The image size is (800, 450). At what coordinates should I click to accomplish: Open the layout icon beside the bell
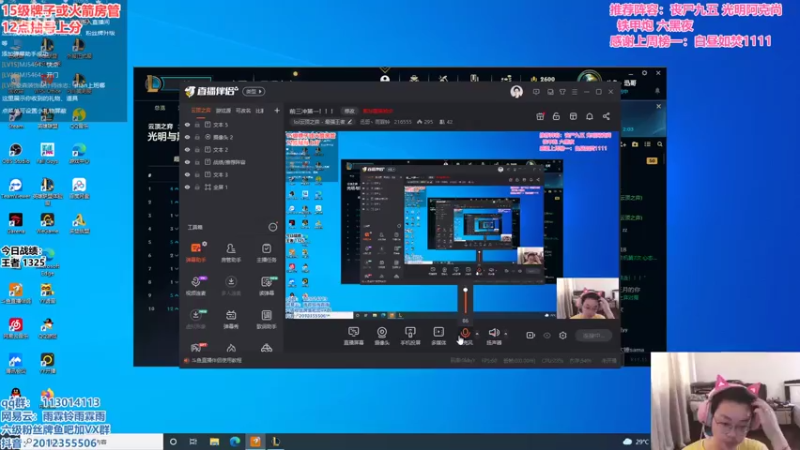[x=573, y=116]
